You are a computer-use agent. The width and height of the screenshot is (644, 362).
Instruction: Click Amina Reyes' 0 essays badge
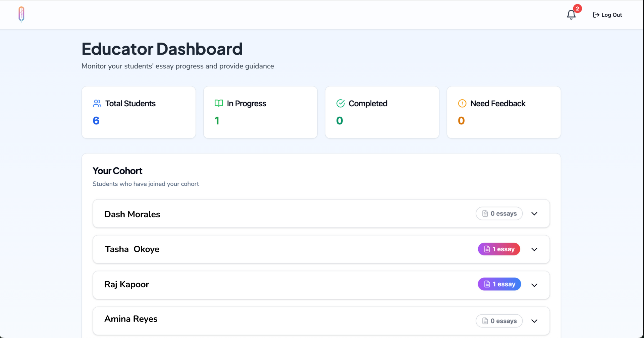coord(499,321)
